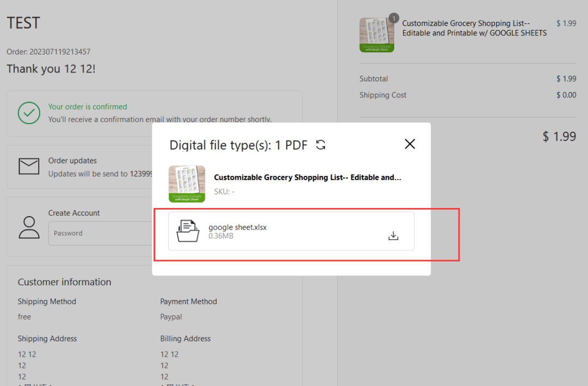Select the google sheet.xlsx file name
The image size is (588, 386).
tap(237, 228)
